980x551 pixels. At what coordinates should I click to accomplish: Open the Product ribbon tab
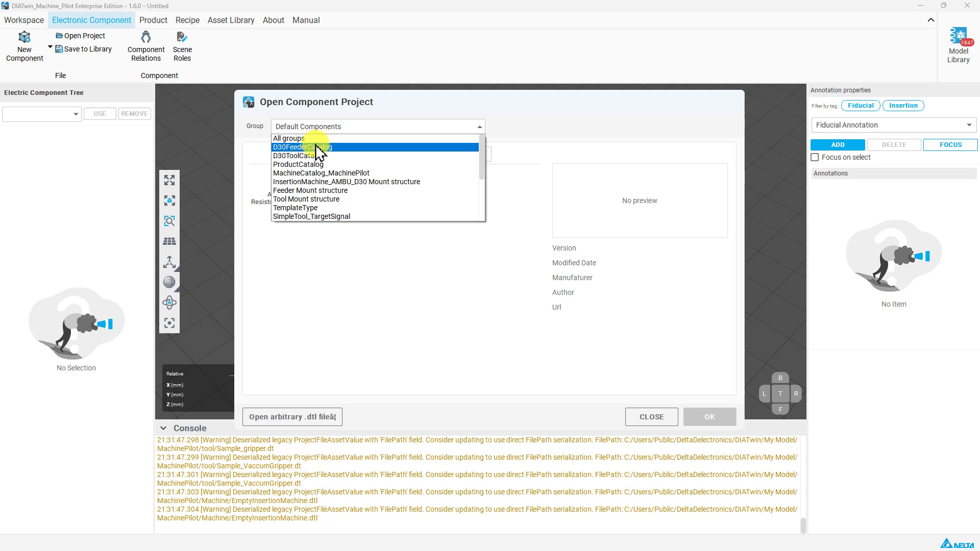click(x=153, y=20)
